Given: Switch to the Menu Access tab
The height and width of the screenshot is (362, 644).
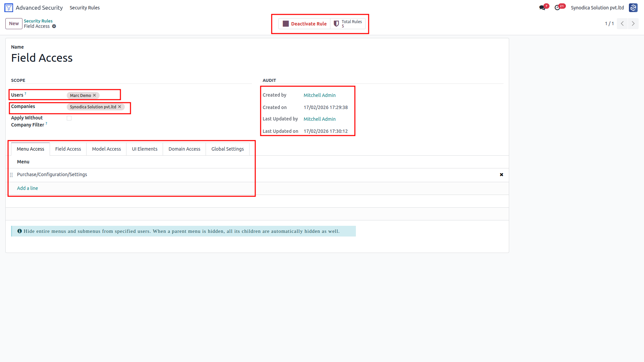Looking at the screenshot, I should coord(31,149).
